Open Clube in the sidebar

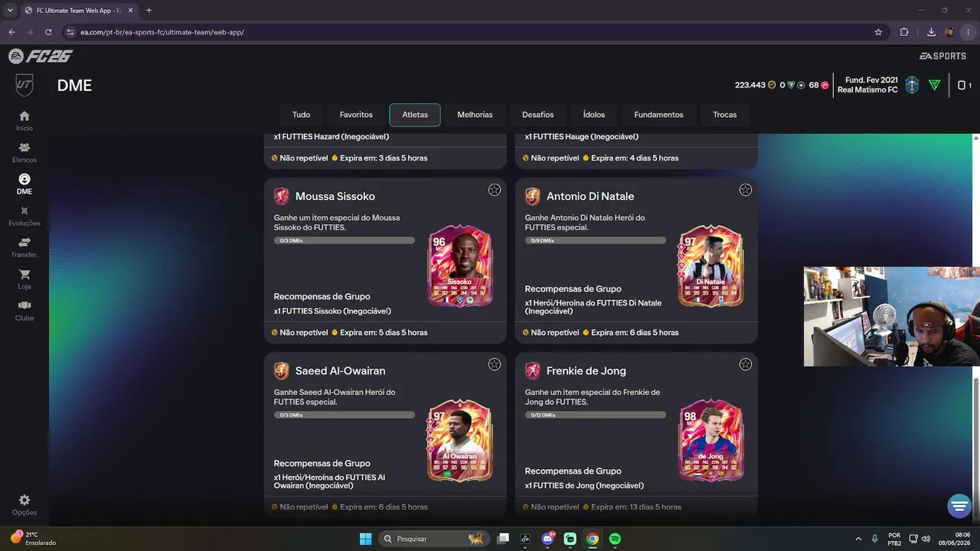24,310
